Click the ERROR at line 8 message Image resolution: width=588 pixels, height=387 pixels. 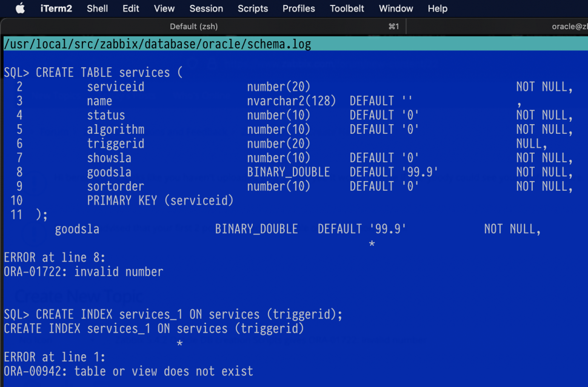[55, 257]
